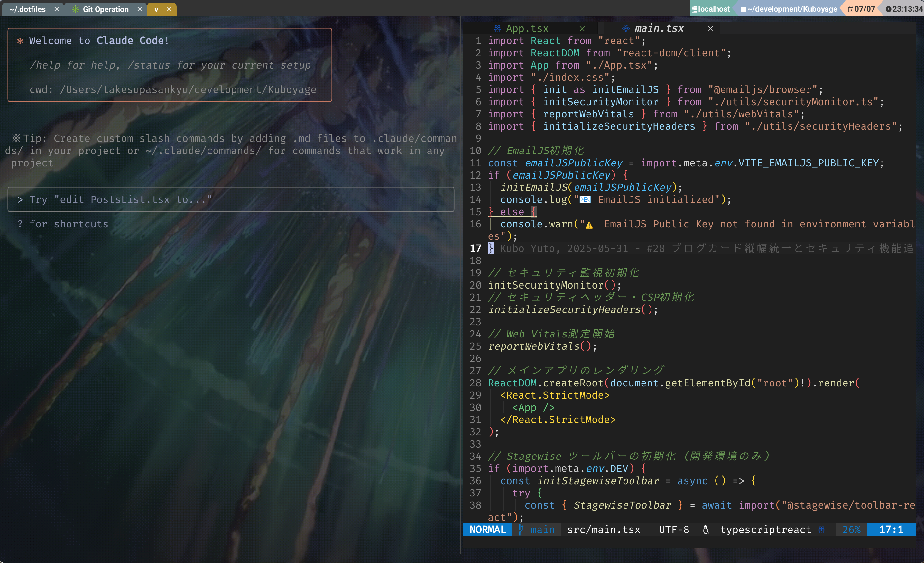The width and height of the screenshot is (924, 563).
Task: Click the "} else {" on line 15
Action: [x=512, y=212]
